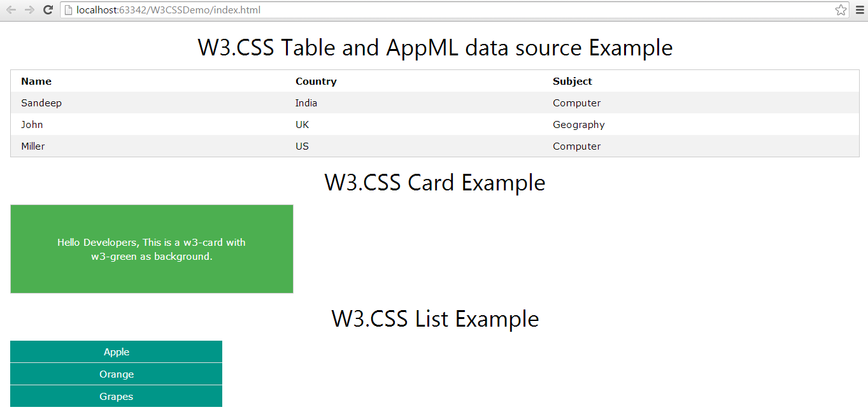Bookmark this page with the star icon

click(841, 10)
